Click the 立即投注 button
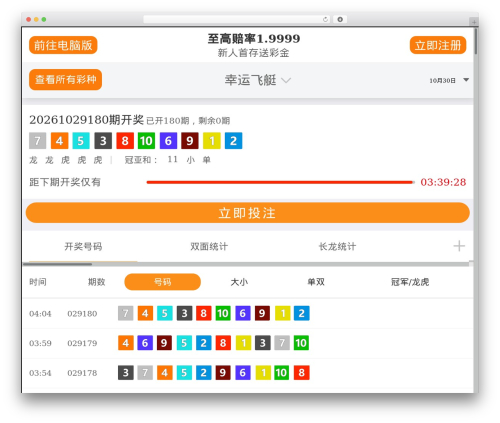This screenshot has width=500, height=423. (248, 213)
